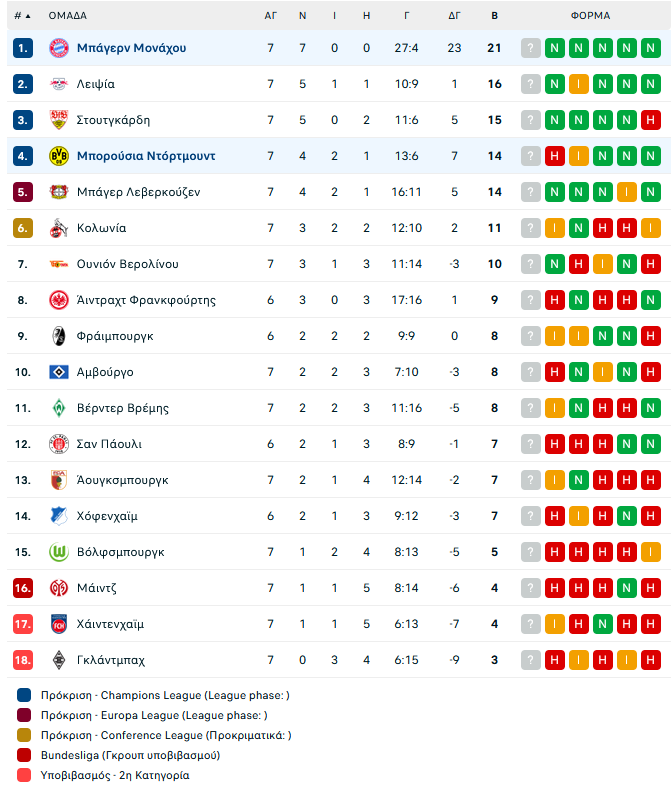The height and width of the screenshot is (785, 672).
Task: Click the Eintracht Frankfurt eagle crest
Action: point(57,300)
